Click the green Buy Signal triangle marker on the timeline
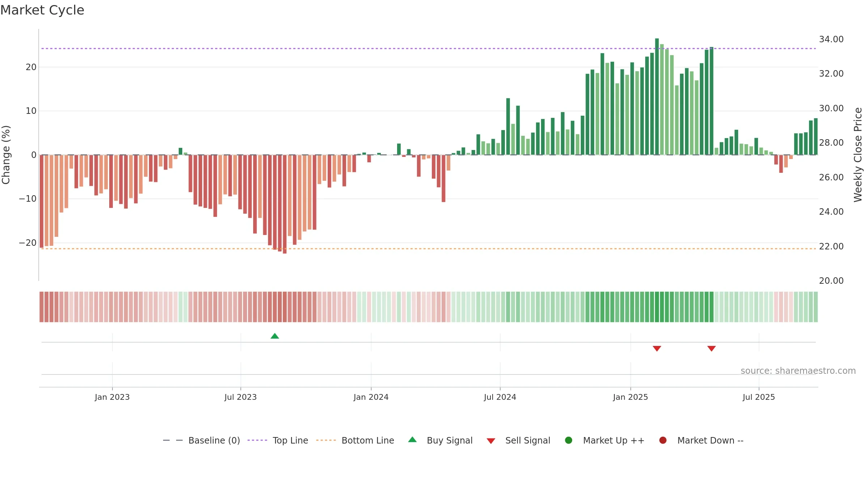The image size is (868, 488). [x=275, y=336]
